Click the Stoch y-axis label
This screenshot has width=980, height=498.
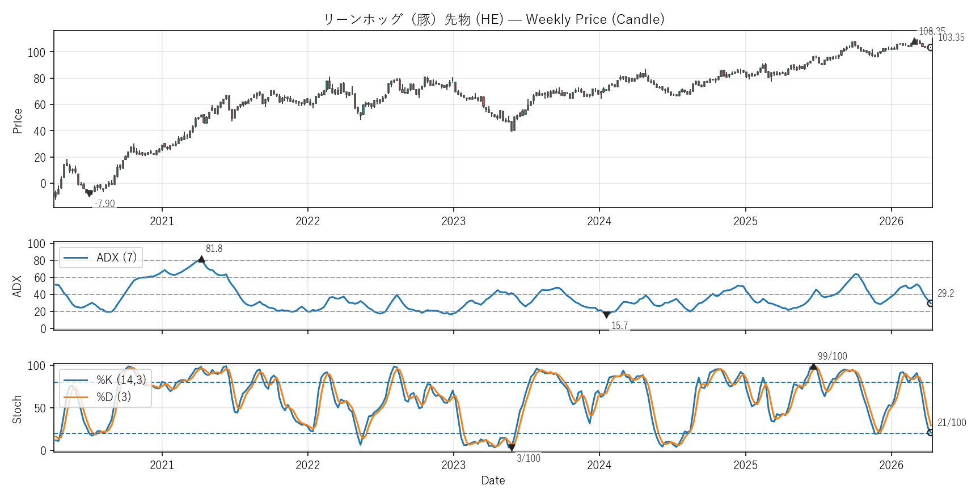point(17,409)
